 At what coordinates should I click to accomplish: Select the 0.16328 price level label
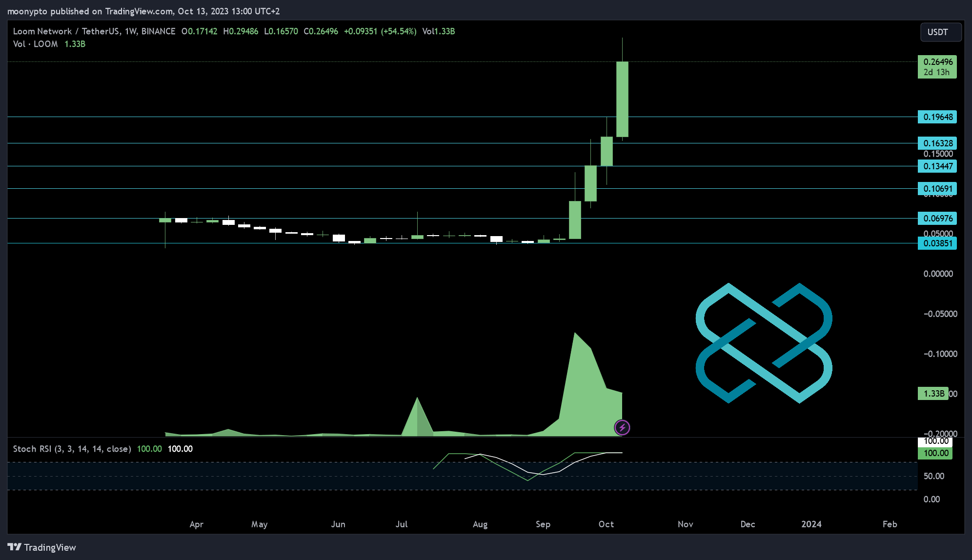[x=937, y=143]
